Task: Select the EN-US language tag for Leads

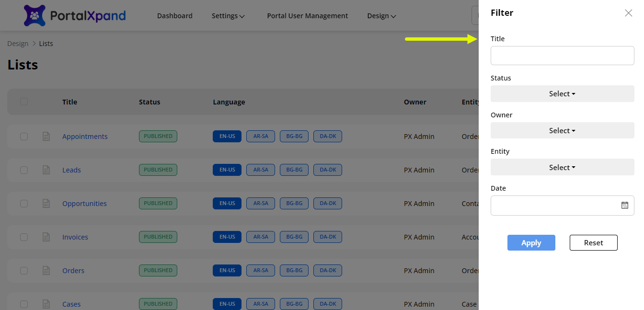Action: pyautogui.click(x=227, y=170)
